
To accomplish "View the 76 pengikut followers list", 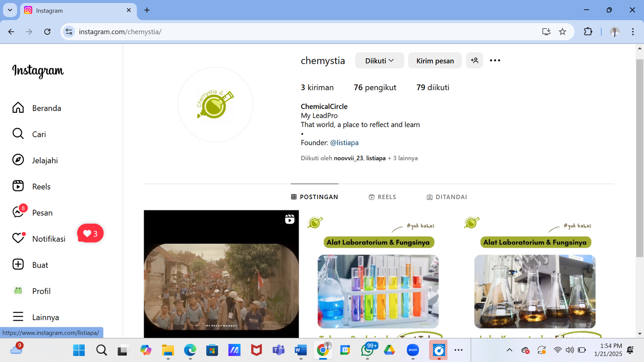I will (x=375, y=87).
